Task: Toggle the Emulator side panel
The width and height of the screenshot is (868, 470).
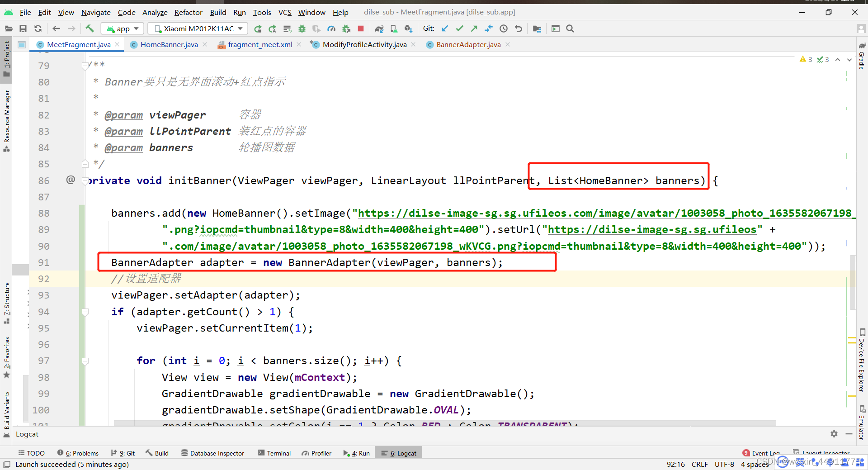Action: (x=862, y=422)
